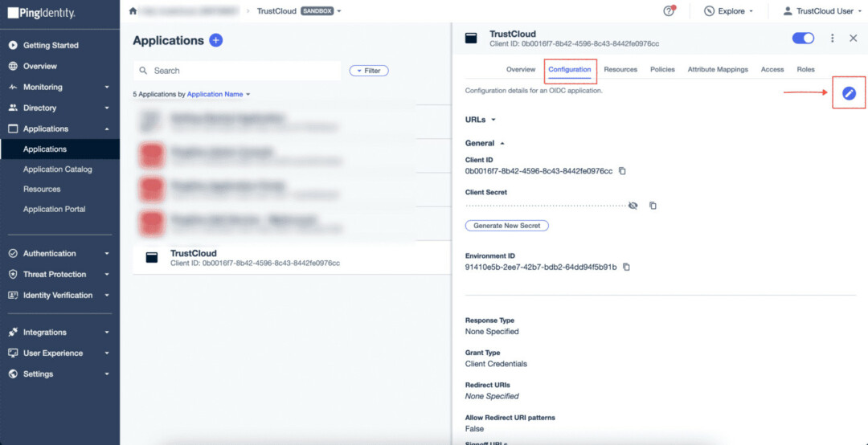This screenshot has height=445, width=868.
Task: Click the Explore compass icon
Action: point(709,11)
